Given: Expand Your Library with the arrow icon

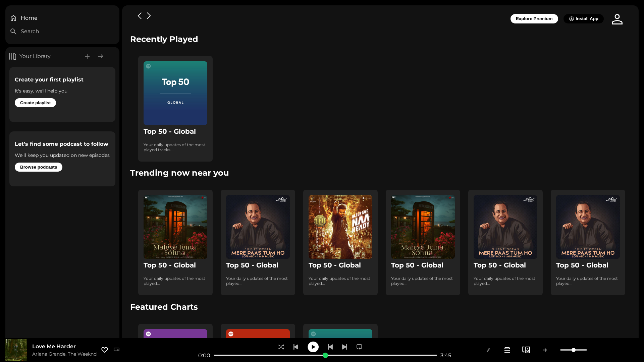Looking at the screenshot, I should (x=101, y=56).
